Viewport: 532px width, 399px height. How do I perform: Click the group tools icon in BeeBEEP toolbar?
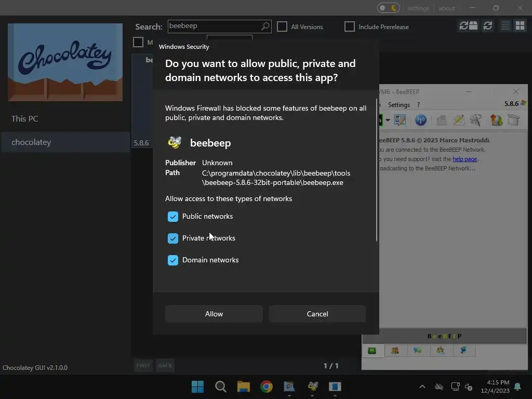476,120
